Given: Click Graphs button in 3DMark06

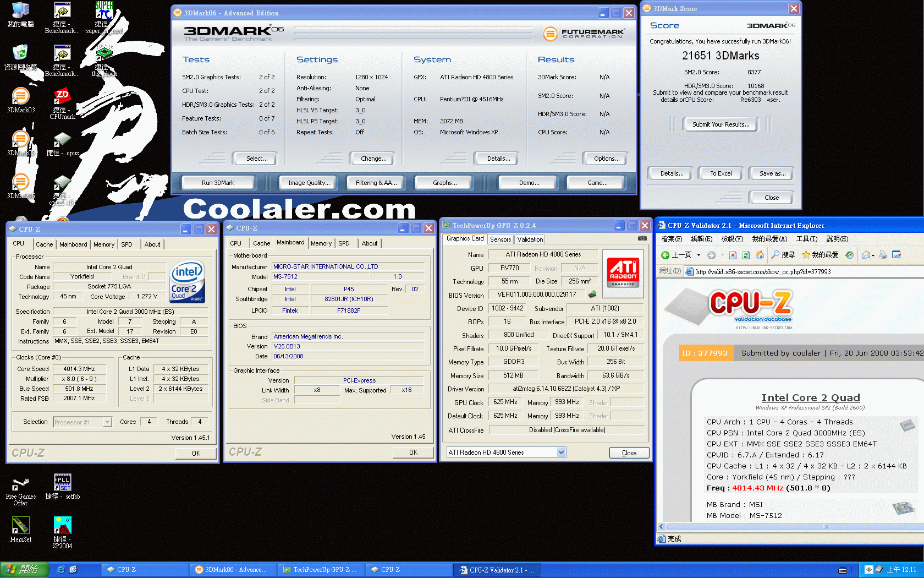Looking at the screenshot, I should pyautogui.click(x=444, y=183).
